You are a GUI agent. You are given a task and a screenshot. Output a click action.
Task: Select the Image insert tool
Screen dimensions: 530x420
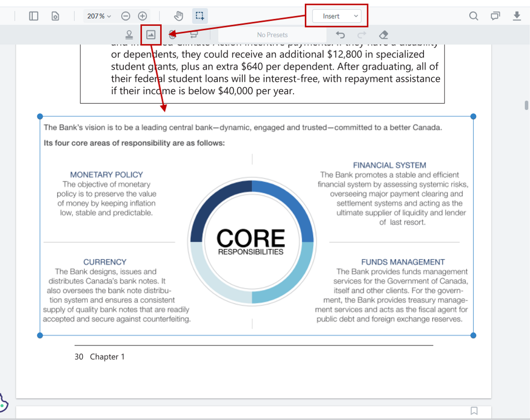151,34
